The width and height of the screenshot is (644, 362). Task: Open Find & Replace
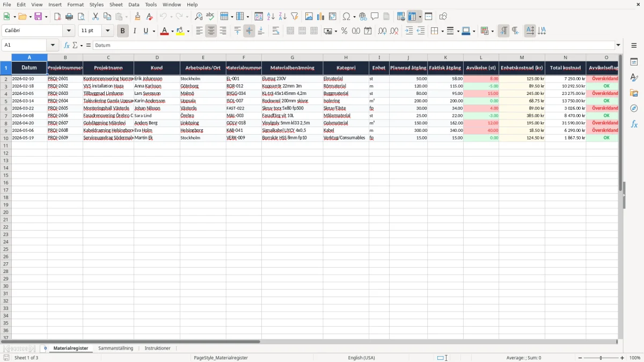click(x=199, y=17)
